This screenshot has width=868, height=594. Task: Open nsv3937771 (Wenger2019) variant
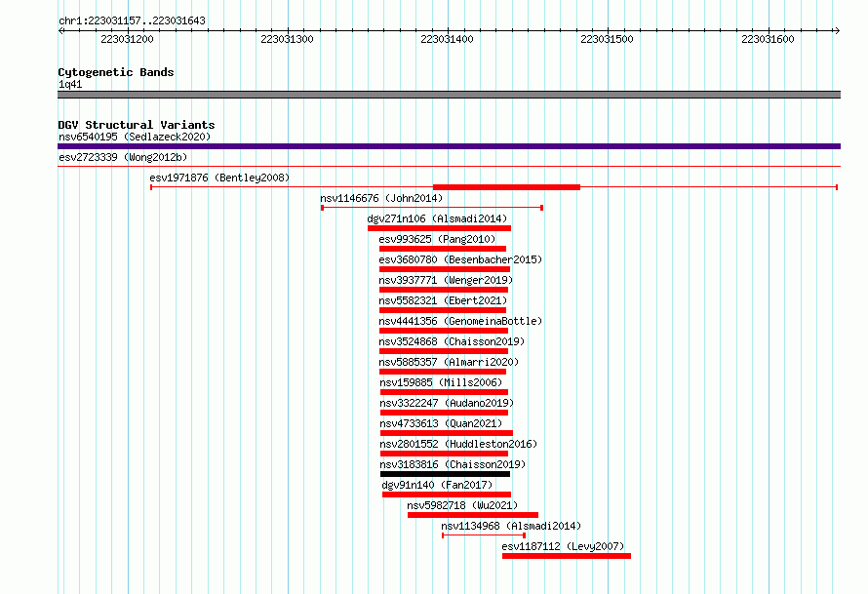pos(446,280)
